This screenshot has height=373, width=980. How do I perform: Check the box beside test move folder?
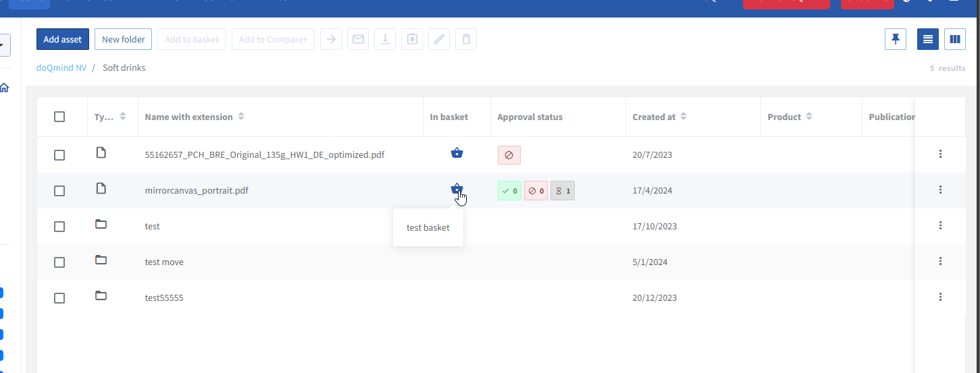[x=59, y=262]
